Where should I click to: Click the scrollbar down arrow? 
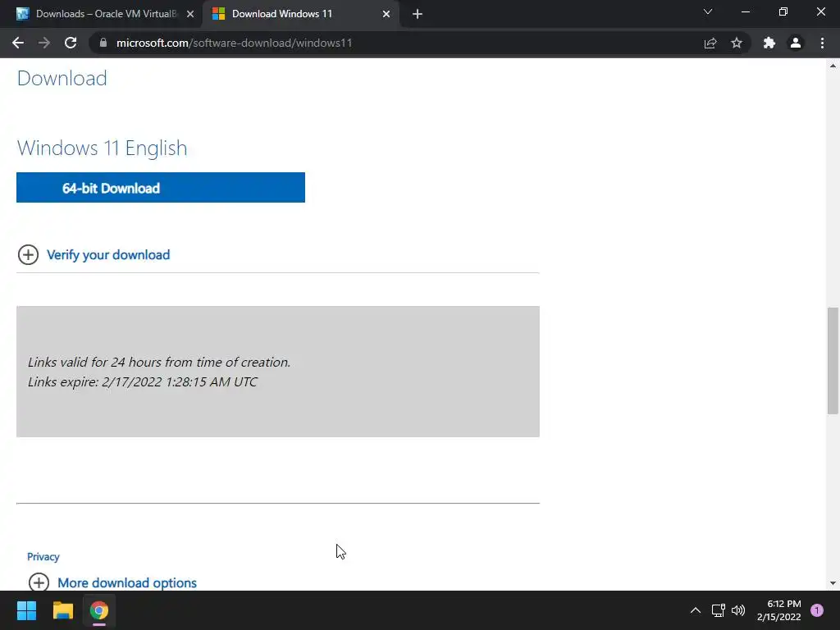833,583
